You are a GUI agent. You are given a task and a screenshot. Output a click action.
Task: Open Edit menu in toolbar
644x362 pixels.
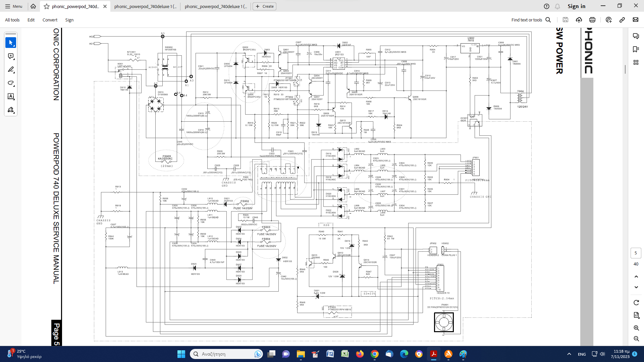(x=31, y=20)
